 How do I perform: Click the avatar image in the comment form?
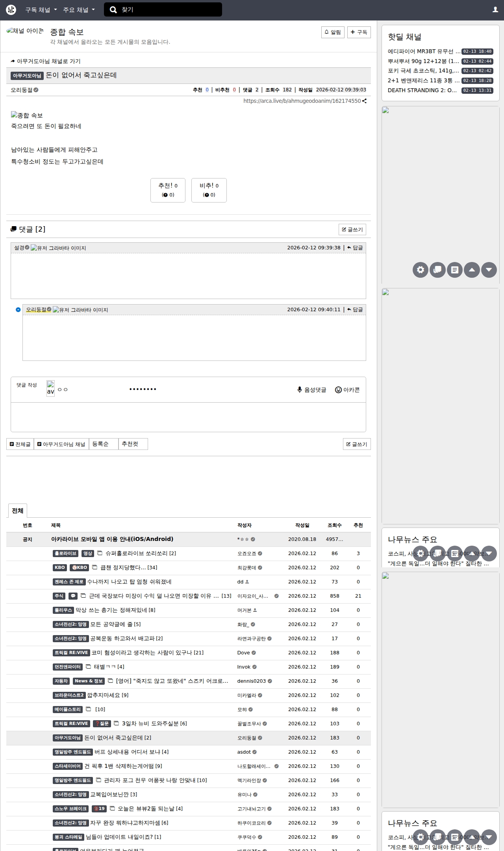pyautogui.click(x=50, y=388)
